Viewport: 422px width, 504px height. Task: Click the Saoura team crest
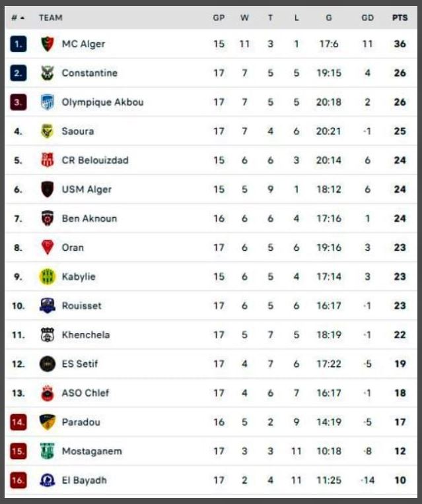[48, 131]
